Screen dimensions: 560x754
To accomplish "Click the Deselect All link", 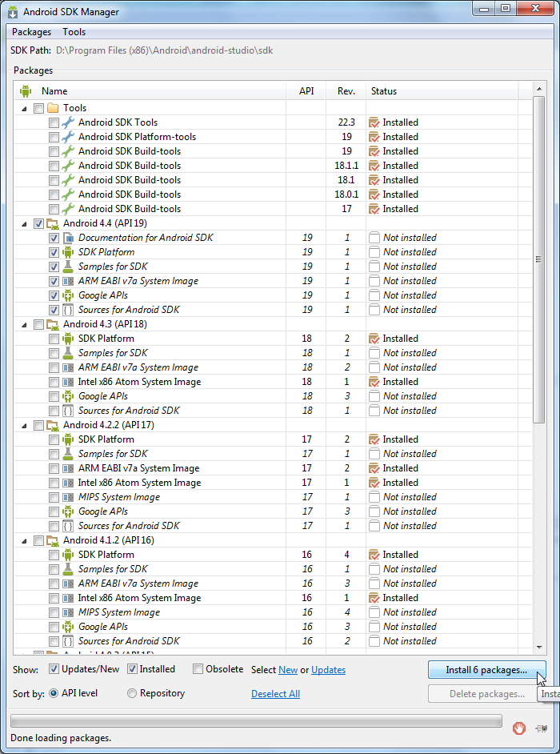I will (275, 694).
